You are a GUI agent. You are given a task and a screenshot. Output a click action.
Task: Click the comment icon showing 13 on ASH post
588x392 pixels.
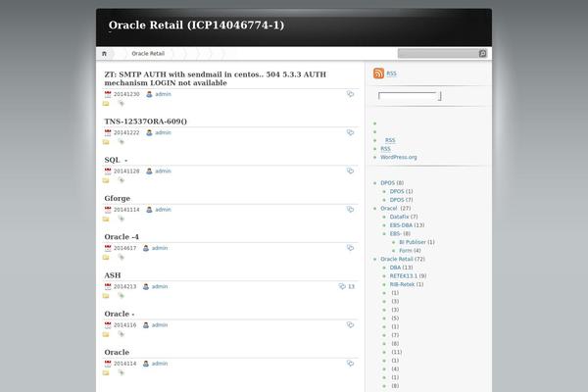342,286
